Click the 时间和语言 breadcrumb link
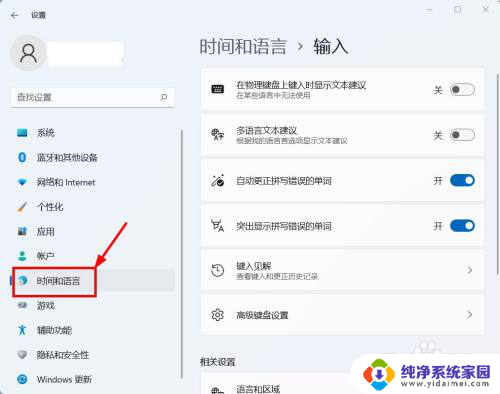Viewport: 500px width, 394px height. point(243,46)
